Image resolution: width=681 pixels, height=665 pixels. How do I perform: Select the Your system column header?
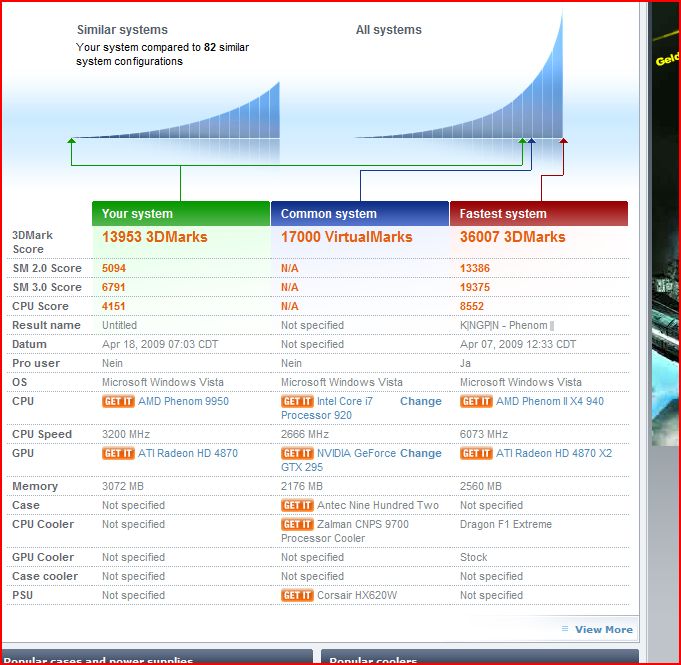coord(181,213)
